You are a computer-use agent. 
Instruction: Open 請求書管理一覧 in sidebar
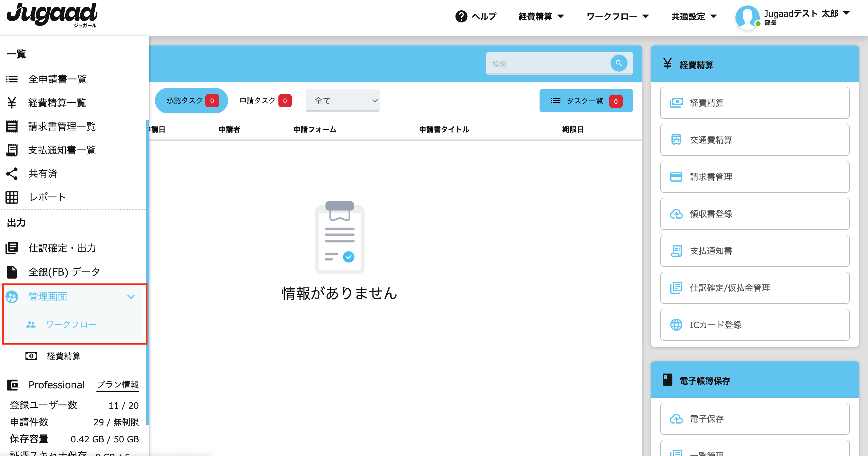coord(62,126)
